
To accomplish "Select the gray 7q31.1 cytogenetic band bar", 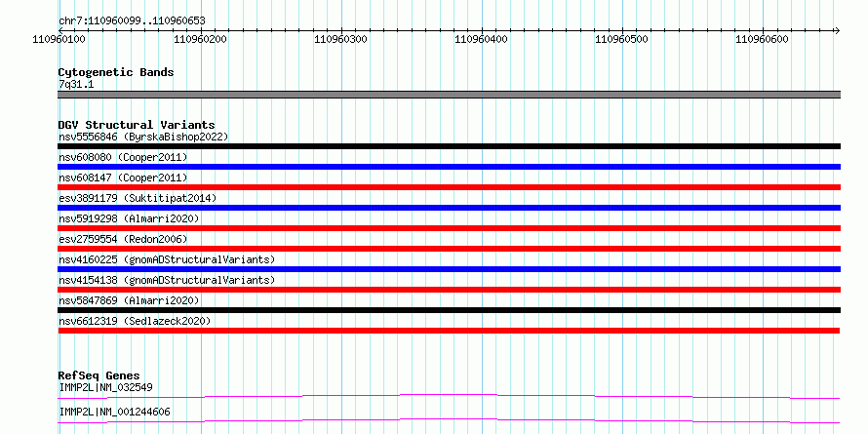I will [x=450, y=95].
